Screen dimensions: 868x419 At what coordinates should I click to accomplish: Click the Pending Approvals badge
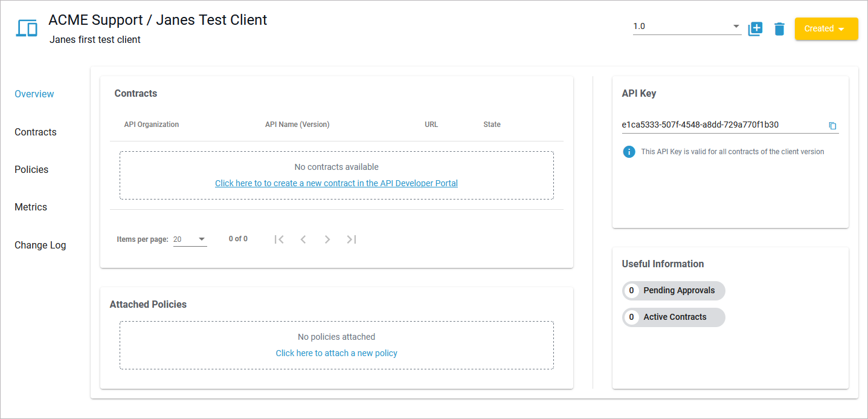(674, 290)
